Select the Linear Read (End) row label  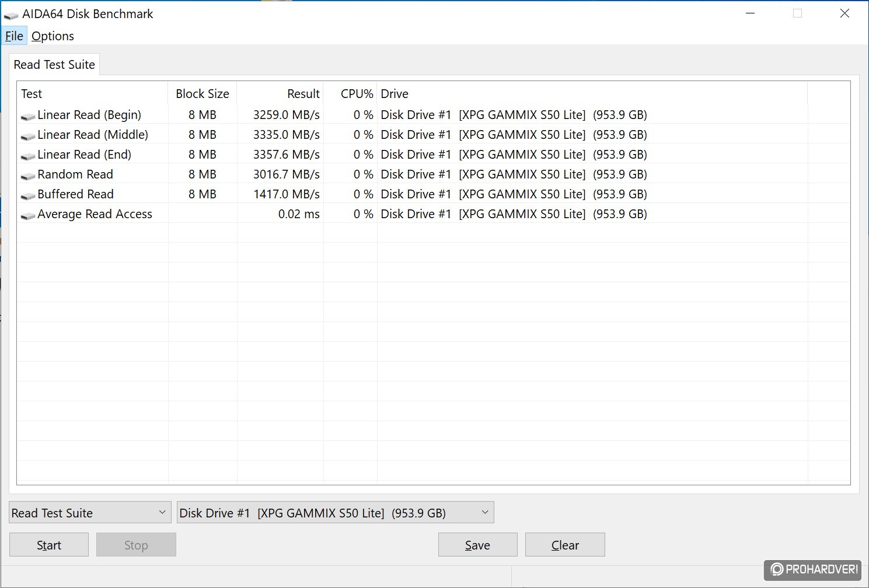click(84, 155)
